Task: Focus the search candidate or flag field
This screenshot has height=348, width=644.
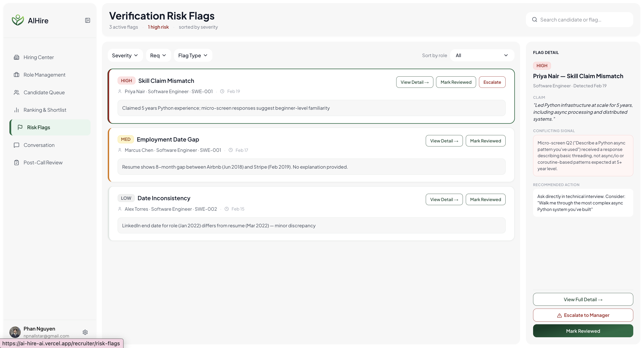Action: pyautogui.click(x=583, y=19)
